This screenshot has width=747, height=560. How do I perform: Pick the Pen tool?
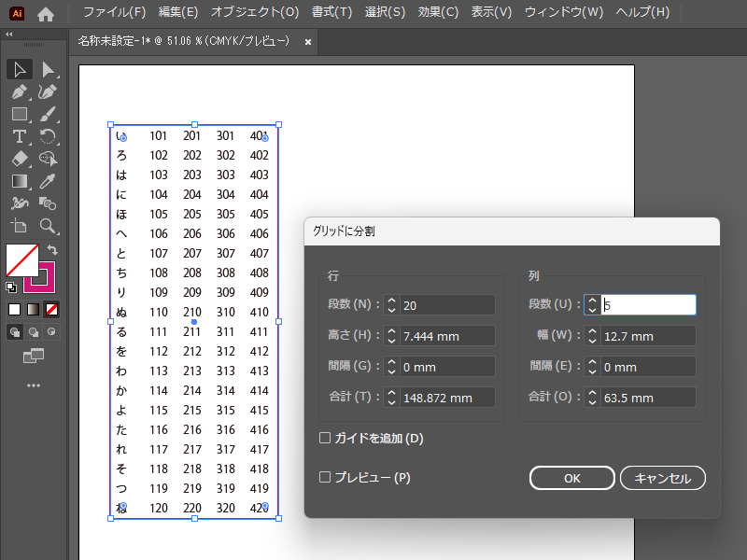click(x=21, y=91)
